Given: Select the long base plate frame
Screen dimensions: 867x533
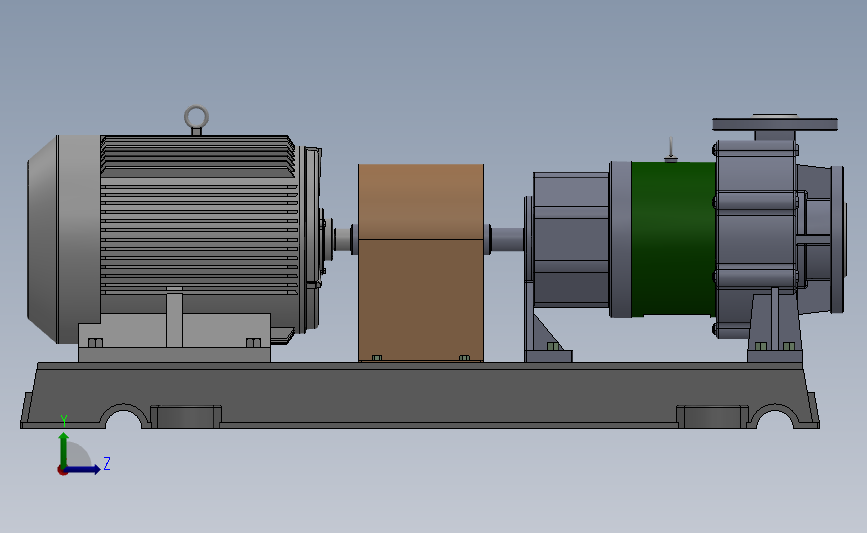Looking at the screenshot, I should coord(420,395).
